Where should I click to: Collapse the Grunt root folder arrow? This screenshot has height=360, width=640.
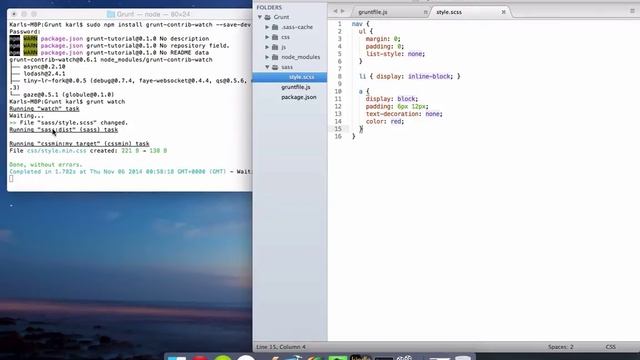(x=260, y=17)
